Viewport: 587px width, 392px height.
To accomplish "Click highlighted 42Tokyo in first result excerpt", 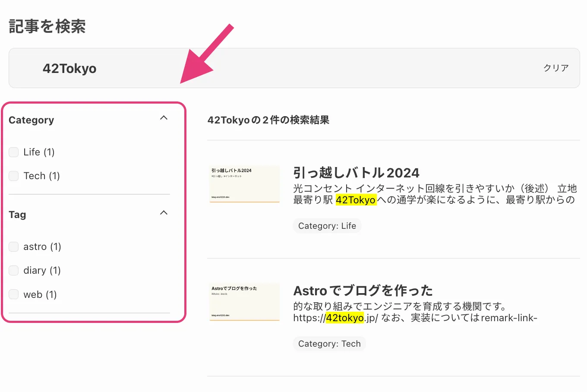I will [x=356, y=200].
